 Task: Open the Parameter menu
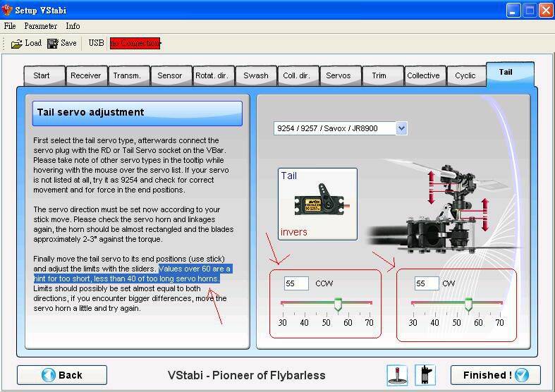coord(40,26)
